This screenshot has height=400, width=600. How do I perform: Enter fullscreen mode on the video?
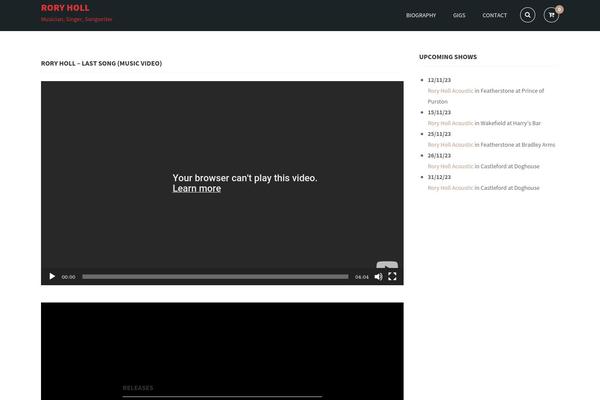[392, 276]
